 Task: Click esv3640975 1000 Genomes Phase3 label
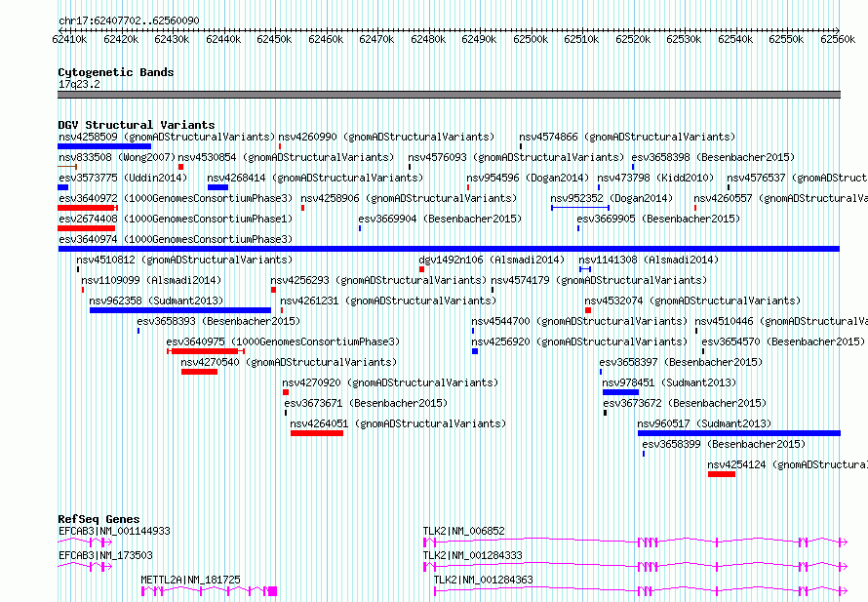pyautogui.click(x=283, y=341)
